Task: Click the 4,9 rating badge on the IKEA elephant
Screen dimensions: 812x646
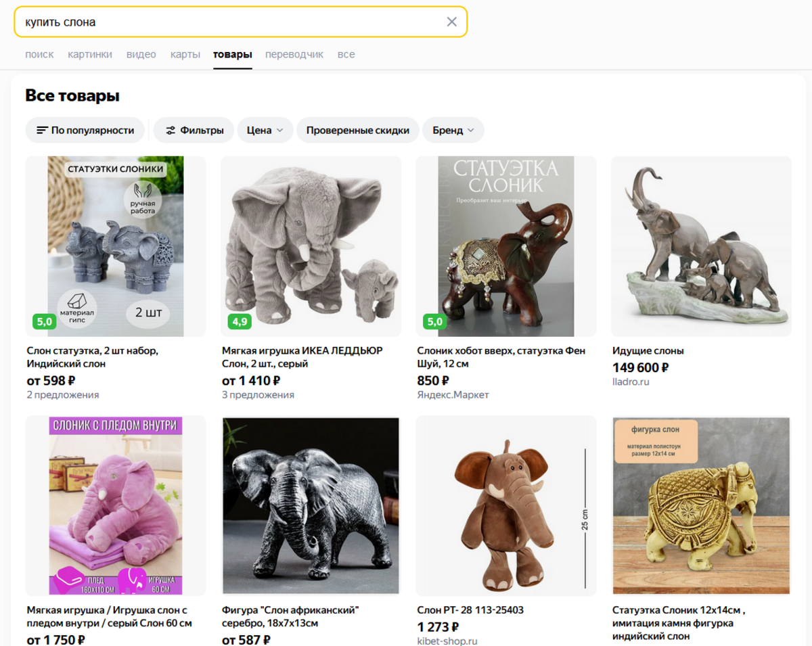Action: (240, 321)
